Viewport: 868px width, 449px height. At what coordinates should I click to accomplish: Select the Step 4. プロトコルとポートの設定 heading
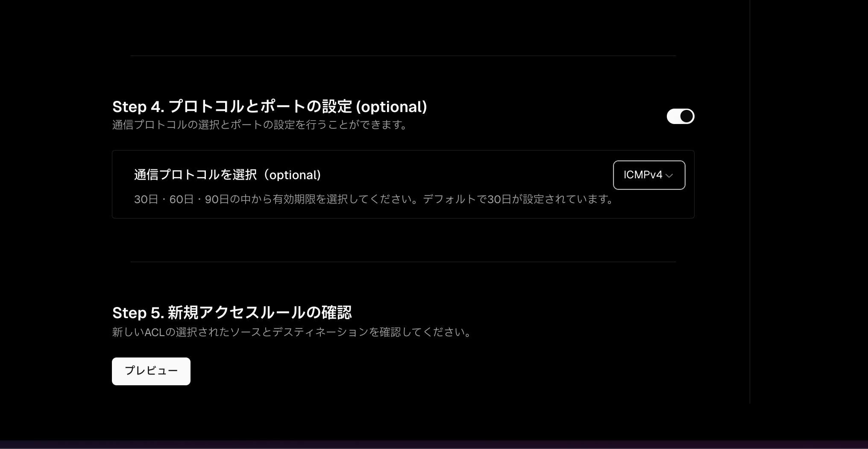pos(270,106)
